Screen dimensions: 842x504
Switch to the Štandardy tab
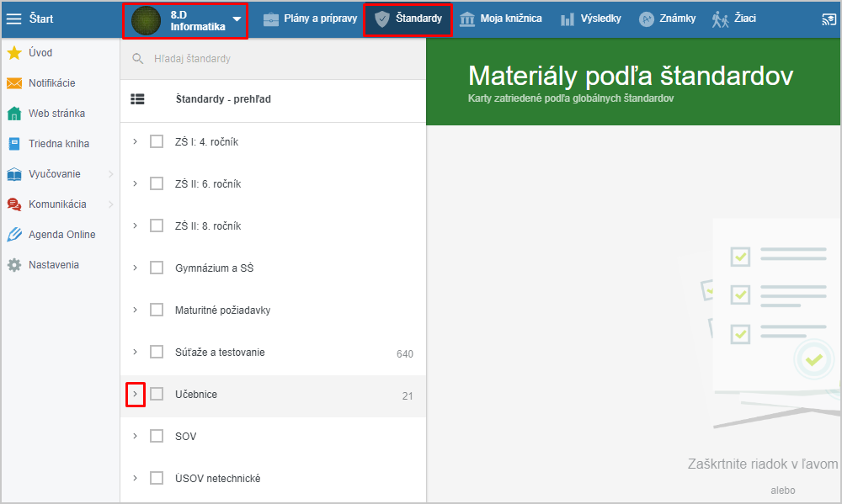408,19
